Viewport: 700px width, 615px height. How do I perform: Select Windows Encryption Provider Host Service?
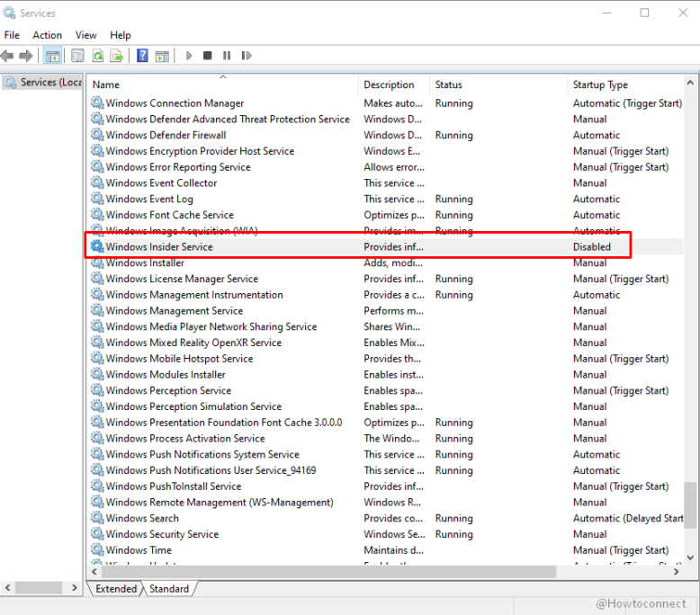tap(386, 151)
